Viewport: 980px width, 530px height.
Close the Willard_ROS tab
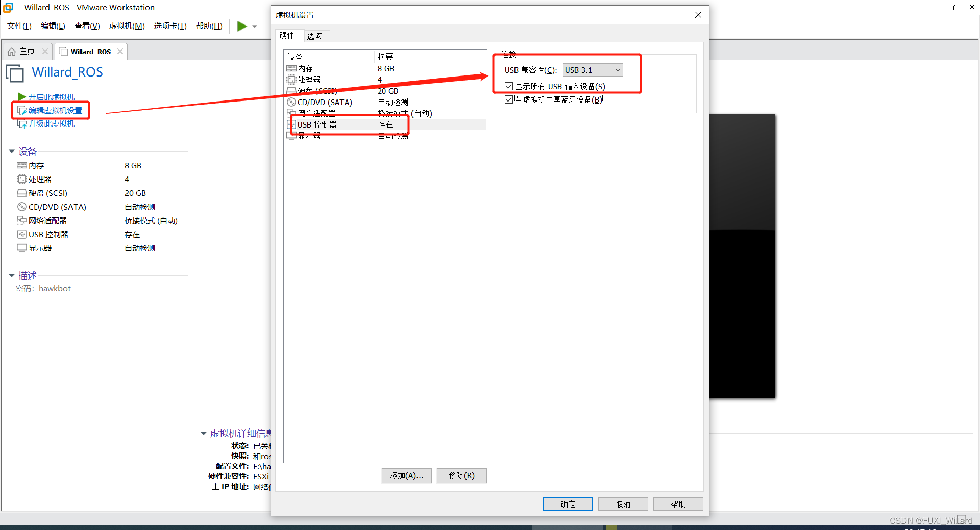pyautogui.click(x=120, y=52)
